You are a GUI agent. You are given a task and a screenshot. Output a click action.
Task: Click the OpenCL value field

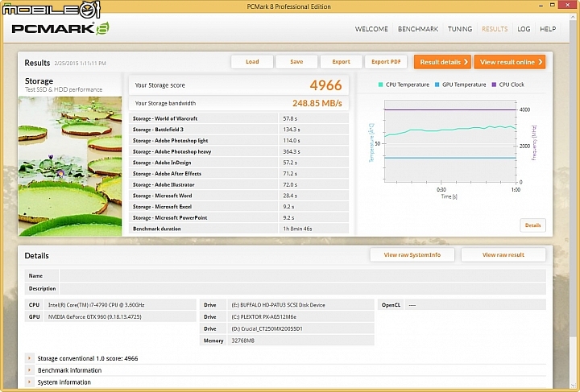(x=475, y=305)
